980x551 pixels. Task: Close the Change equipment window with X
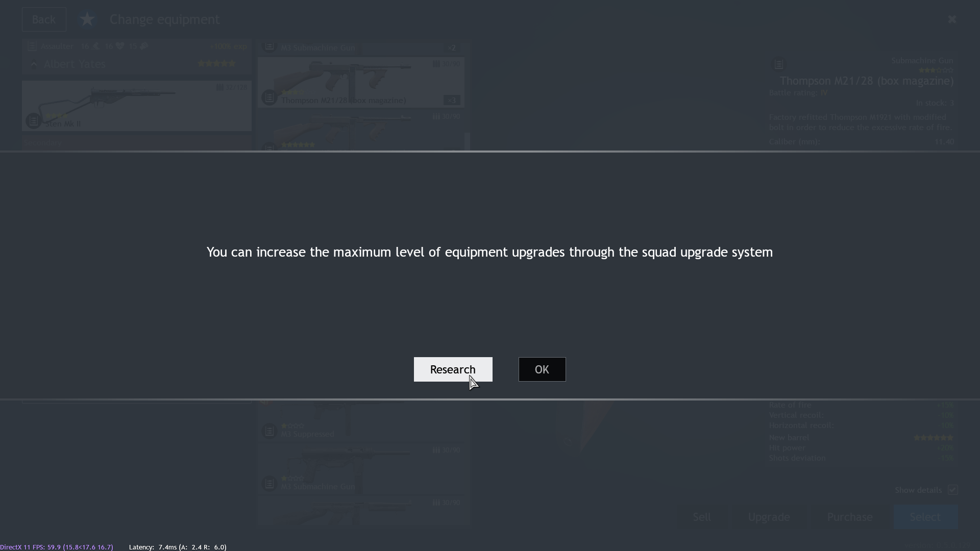point(951,19)
